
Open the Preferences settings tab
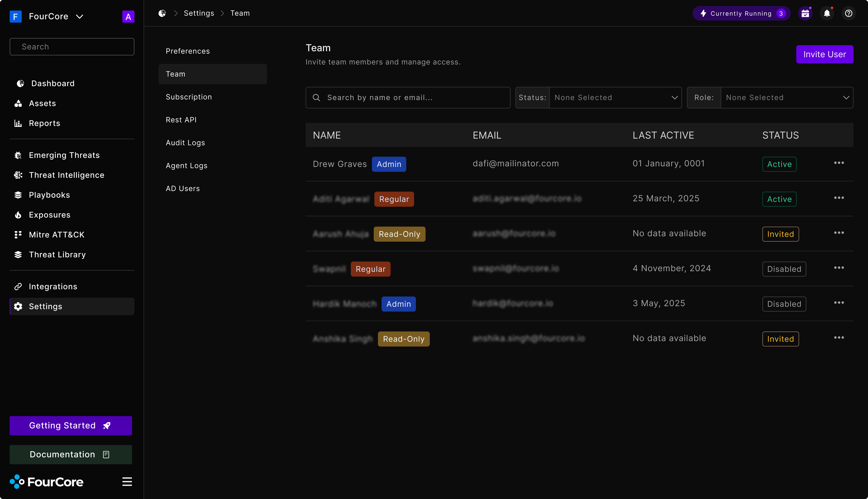(x=212, y=51)
